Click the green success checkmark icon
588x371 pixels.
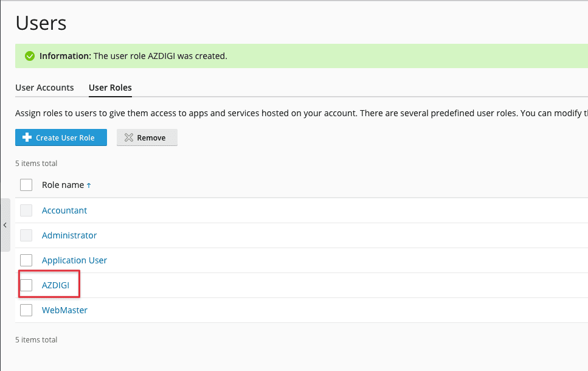coord(29,56)
